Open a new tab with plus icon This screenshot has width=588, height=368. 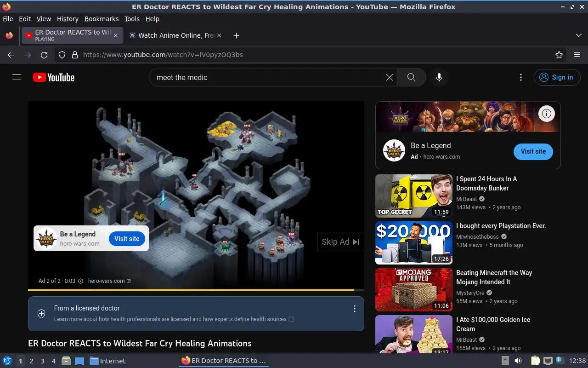pos(236,35)
